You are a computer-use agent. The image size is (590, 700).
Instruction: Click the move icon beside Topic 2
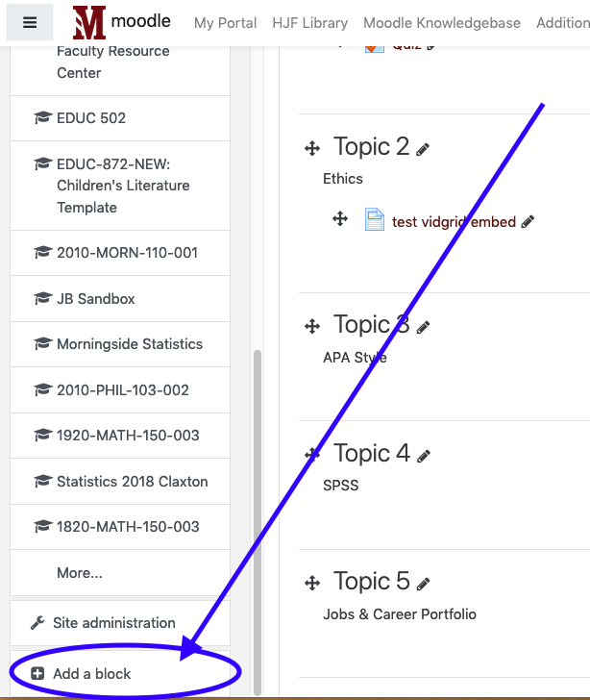[x=312, y=148]
